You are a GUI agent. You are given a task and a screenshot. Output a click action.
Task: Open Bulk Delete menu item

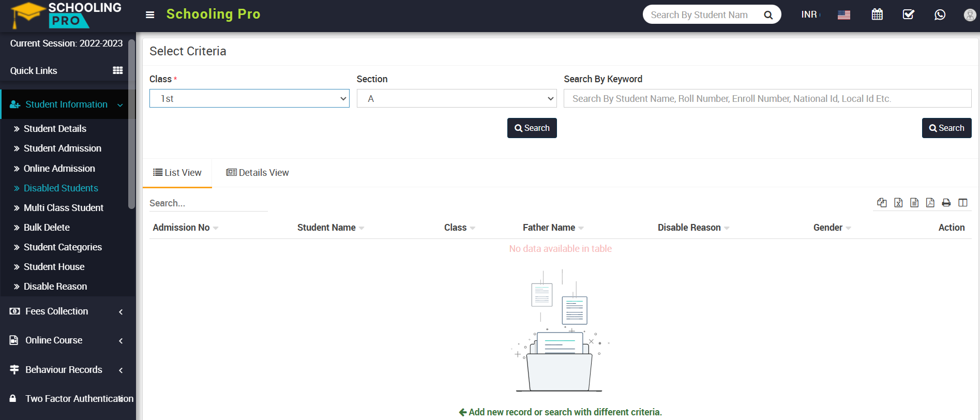tap(47, 228)
